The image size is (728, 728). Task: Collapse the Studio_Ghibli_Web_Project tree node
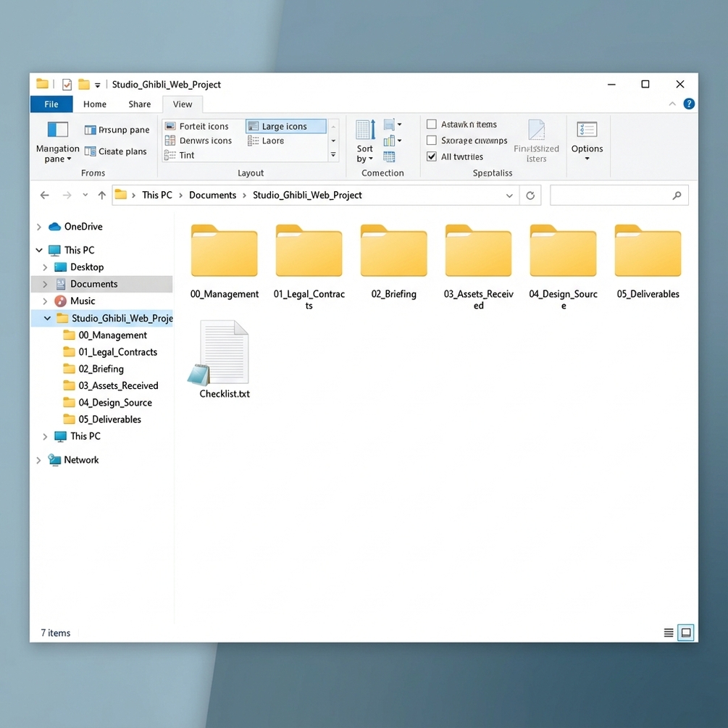[47, 318]
